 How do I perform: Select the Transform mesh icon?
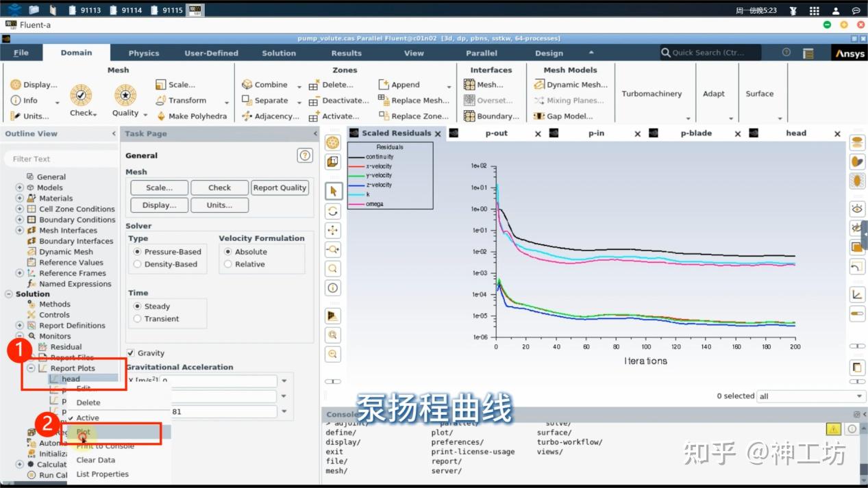point(161,101)
